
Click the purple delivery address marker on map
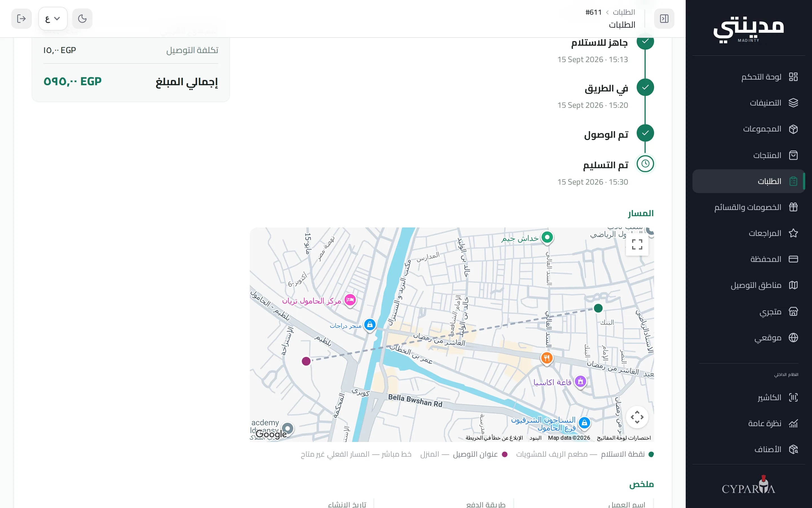pos(306,361)
